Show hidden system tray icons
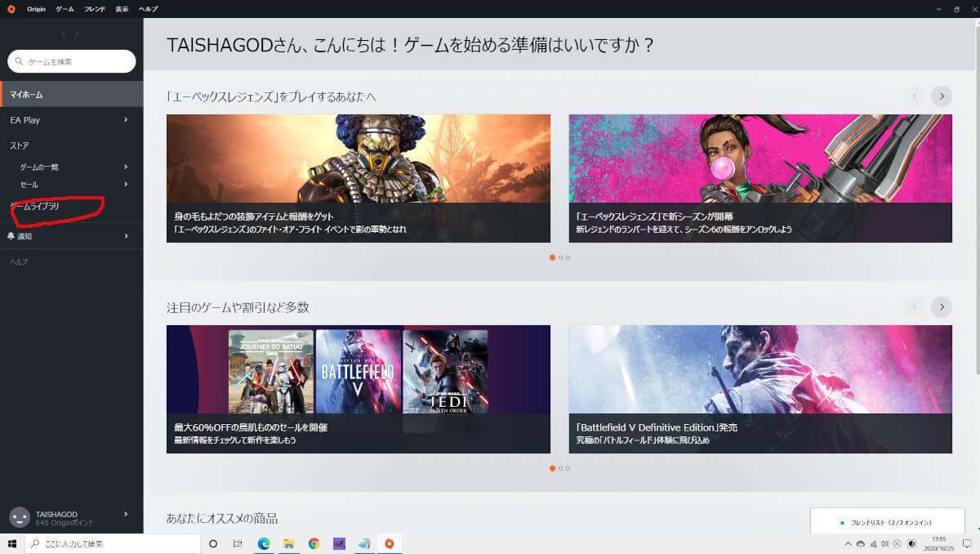The width and height of the screenshot is (980, 554). click(x=849, y=544)
